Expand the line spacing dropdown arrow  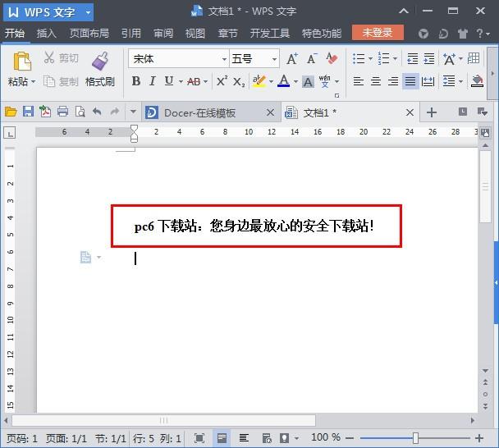[460, 82]
